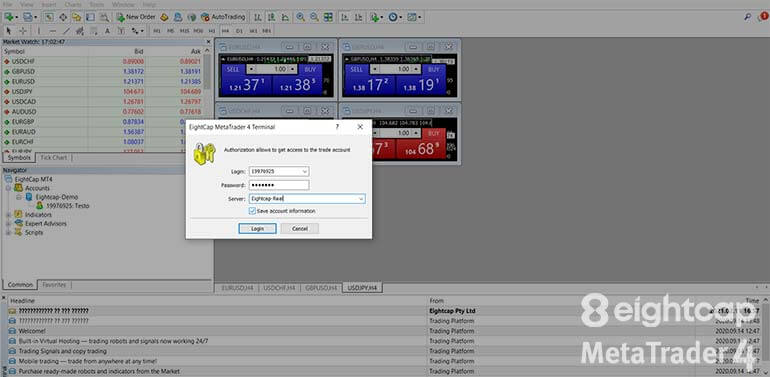The height and width of the screenshot is (377, 770).
Task: Open the MetaEditor book icon
Action: pyautogui.click(x=165, y=17)
